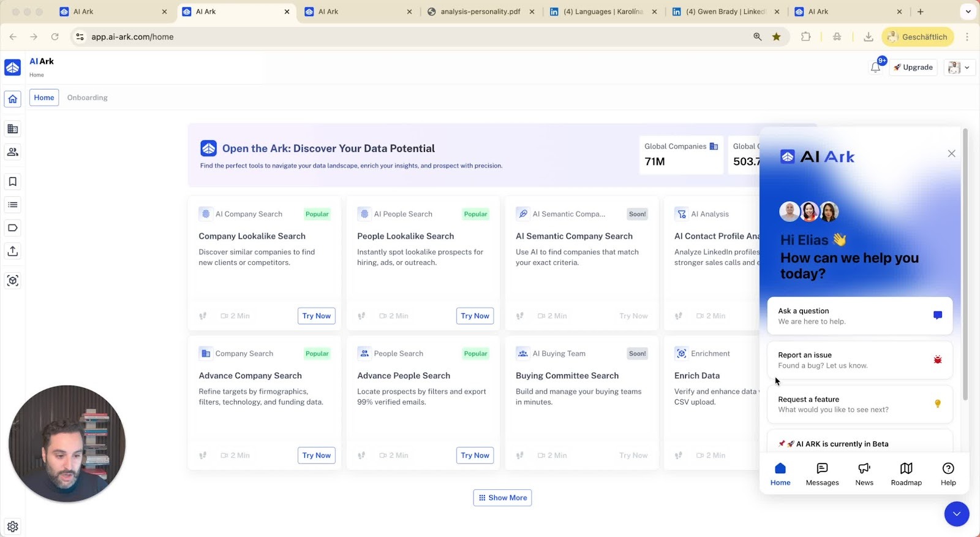Viewport: 980px width, 537px height.
Task: Open the Help tab in the help widget
Action: (x=948, y=474)
